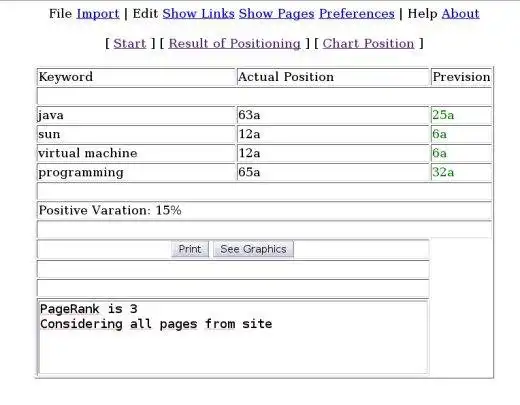Viewport: 520px width, 405px height.
Task: Click the 'Edit' menu label
Action: click(145, 14)
